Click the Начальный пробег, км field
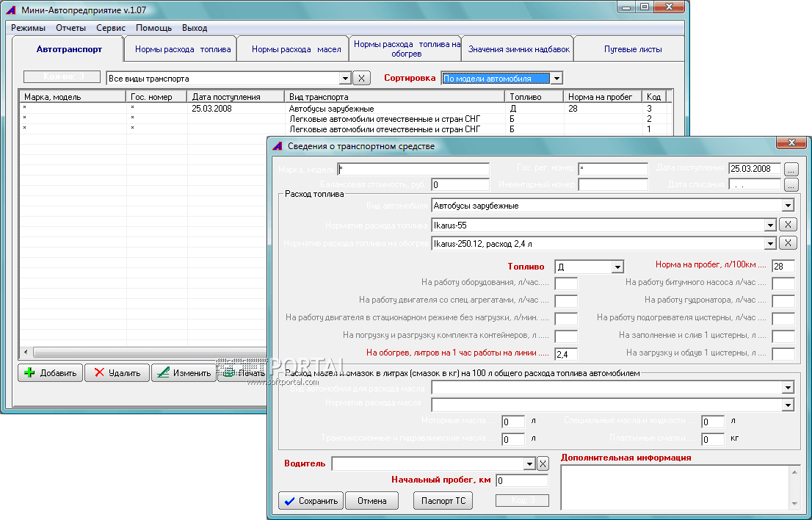Screen dimensions: 812x520 522,480
